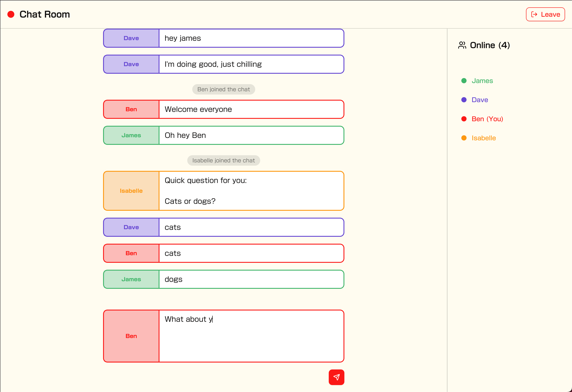Image resolution: width=572 pixels, height=392 pixels.
Task: Click the exit arrow icon in Leave
Action: coord(534,14)
